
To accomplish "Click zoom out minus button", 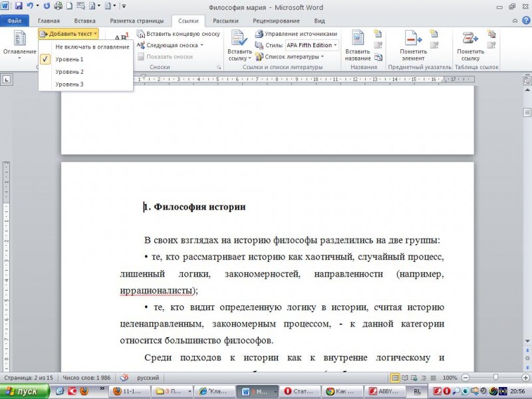I will 465,378.
